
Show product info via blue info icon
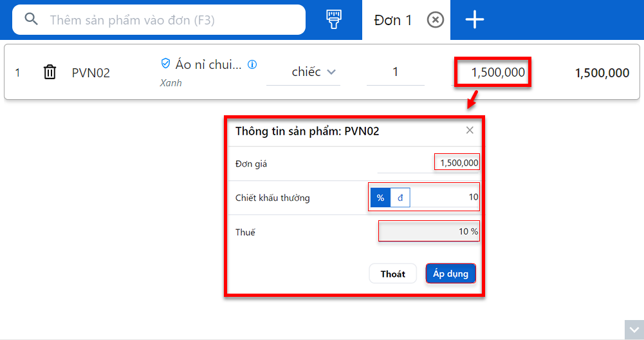252,64
